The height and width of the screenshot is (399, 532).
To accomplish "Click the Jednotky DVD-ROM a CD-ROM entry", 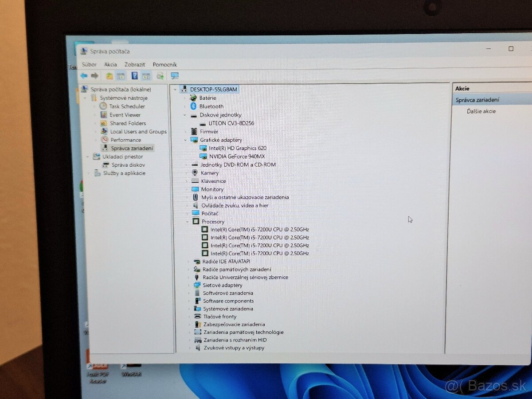I will click(238, 164).
